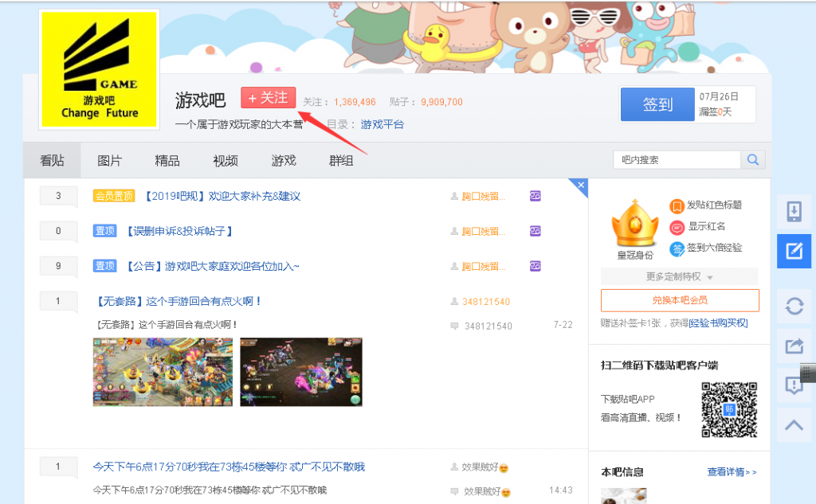Image resolution: width=816 pixels, height=504 pixels.
Task: Click the 发贴红色标题 privilege icon
Action: coord(677,206)
